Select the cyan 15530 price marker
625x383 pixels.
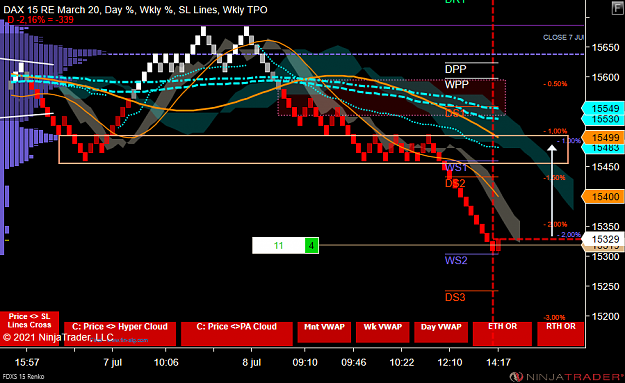(603, 119)
